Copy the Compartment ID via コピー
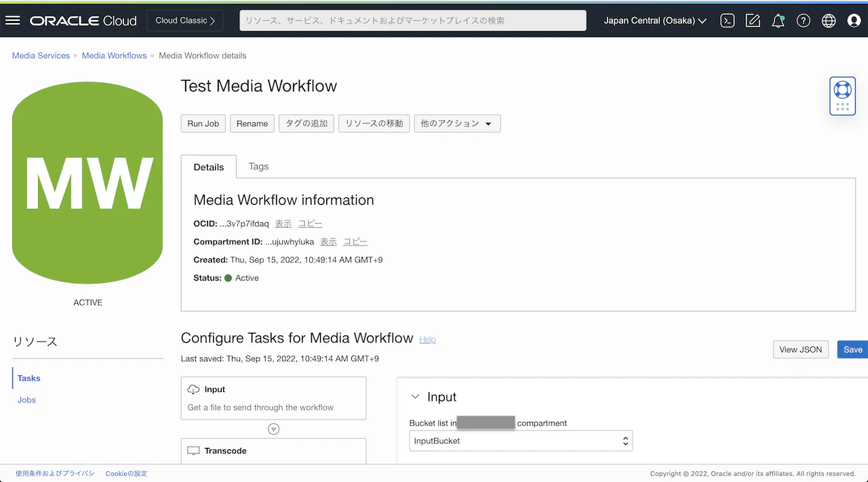Screen dimensions: 868x482 click(x=355, y=242)
